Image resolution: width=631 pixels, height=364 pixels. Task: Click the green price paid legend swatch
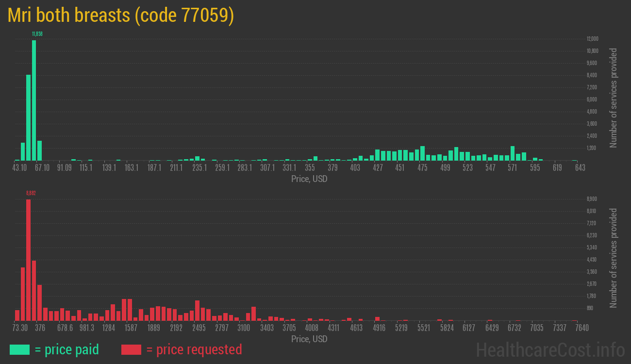coord(19,349)
